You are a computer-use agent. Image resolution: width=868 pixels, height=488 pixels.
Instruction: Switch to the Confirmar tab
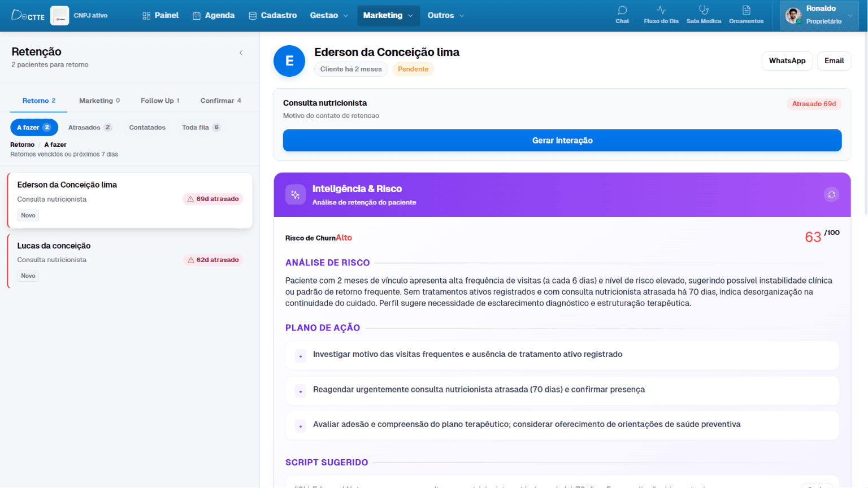tap(220, 101)
